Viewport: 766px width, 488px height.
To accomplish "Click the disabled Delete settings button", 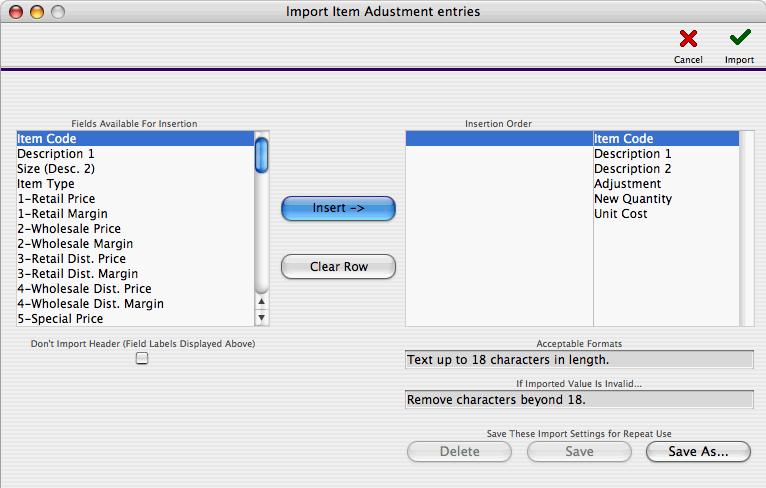I will [x=459, y=451].
